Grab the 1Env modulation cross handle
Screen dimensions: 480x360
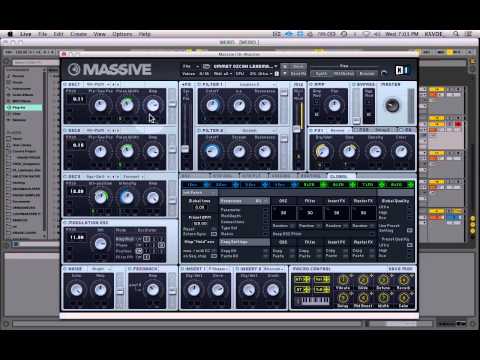(x=206, y=185)
